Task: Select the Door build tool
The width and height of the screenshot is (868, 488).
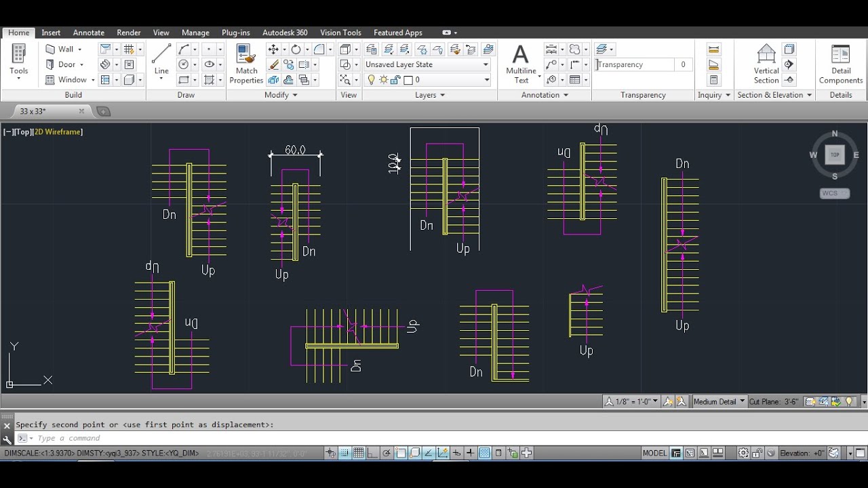Action: (64, 64)
